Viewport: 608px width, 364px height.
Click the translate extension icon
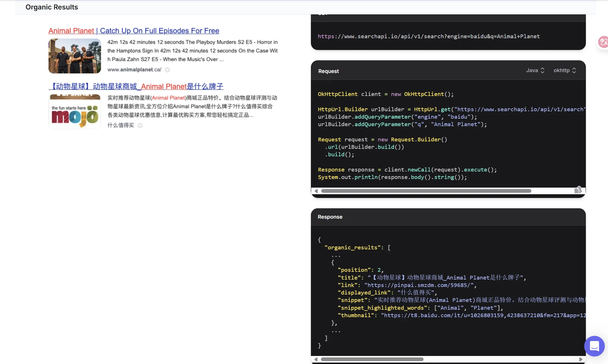pos(603,42)
